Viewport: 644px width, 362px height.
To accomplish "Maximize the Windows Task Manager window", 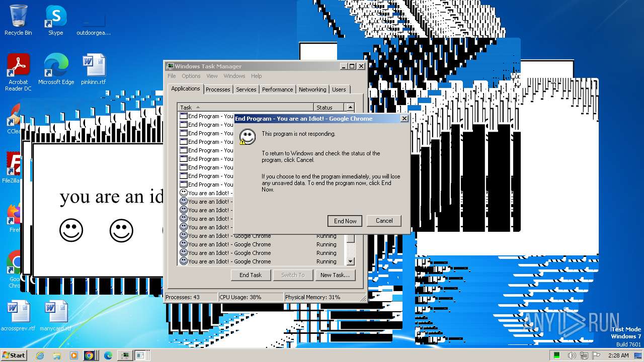I will pos(352,66).
